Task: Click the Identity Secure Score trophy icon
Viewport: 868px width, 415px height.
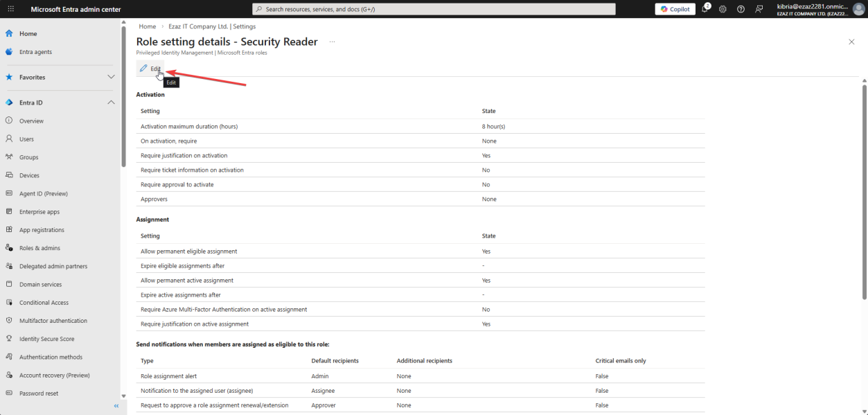Action: pos(9,339)
